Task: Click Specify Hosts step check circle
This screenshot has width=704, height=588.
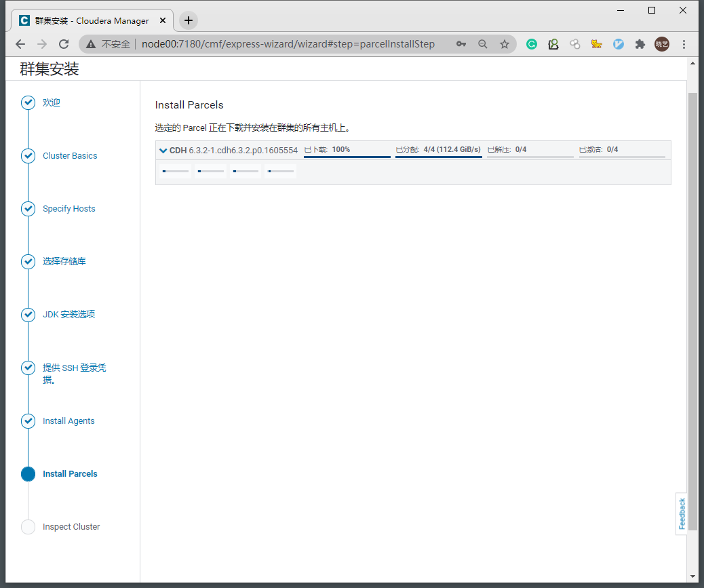Action: [28, 209]
